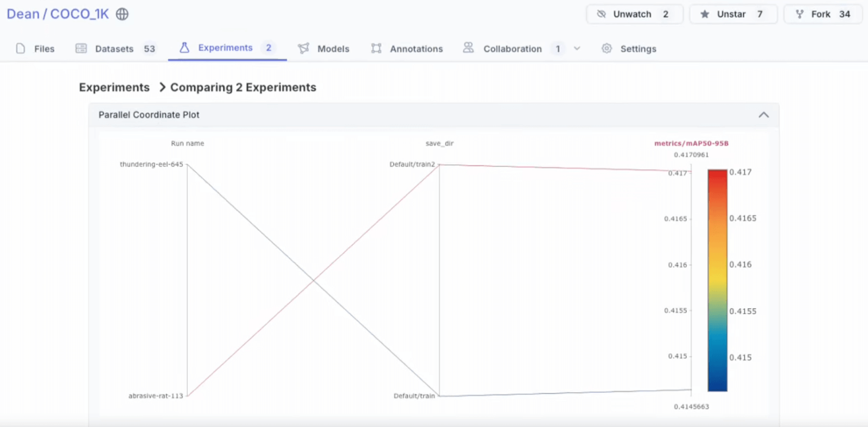Click the Annotations bounding-box icon

pyautogui.click(x=376, y=49)
